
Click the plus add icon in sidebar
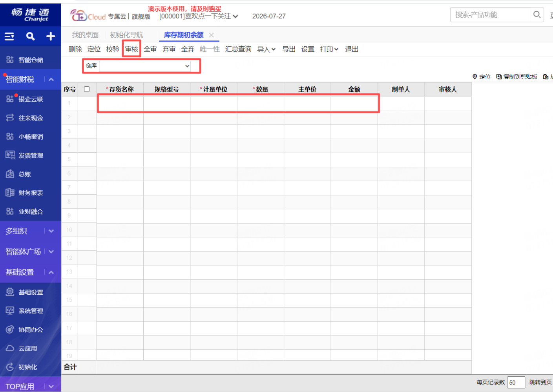click(51, 36)
